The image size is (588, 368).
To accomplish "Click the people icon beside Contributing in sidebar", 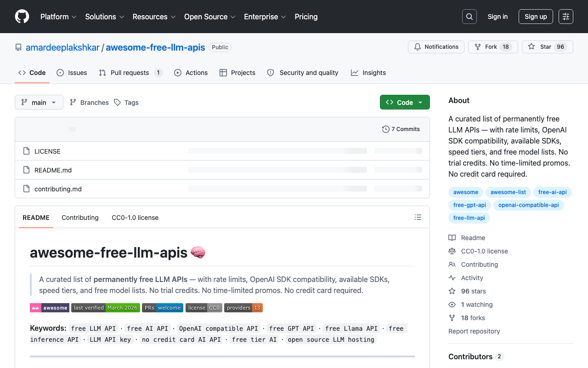I will point(452,264).
